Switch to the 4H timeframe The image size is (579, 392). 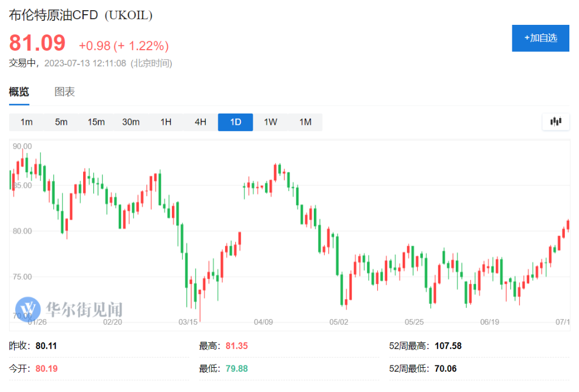click(x=201, y=122)
